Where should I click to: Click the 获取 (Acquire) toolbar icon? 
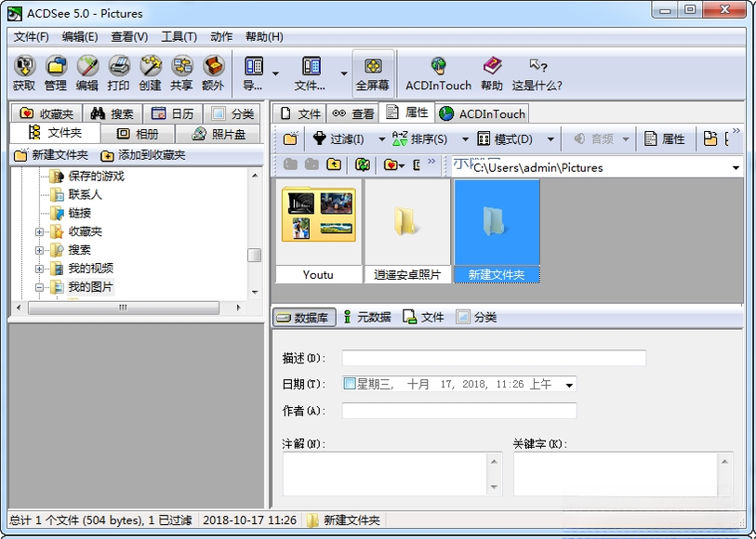point(23,73)
